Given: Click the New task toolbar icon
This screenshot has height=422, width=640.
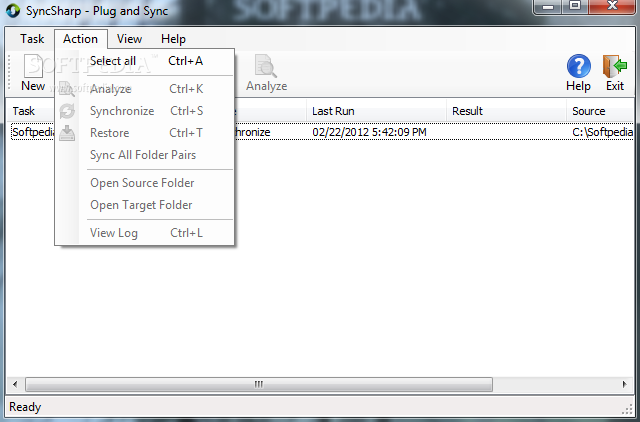Looking at the screenshot, I should pos(33,73).
